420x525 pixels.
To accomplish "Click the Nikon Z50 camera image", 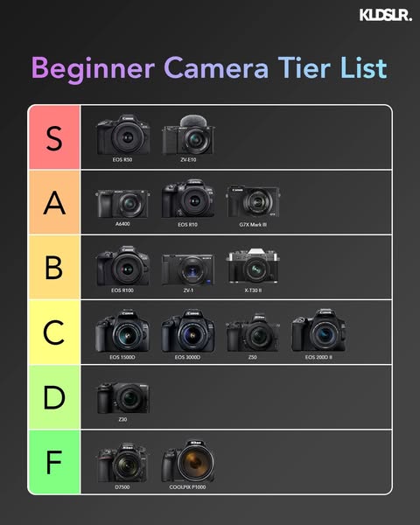I will point(253,332).
